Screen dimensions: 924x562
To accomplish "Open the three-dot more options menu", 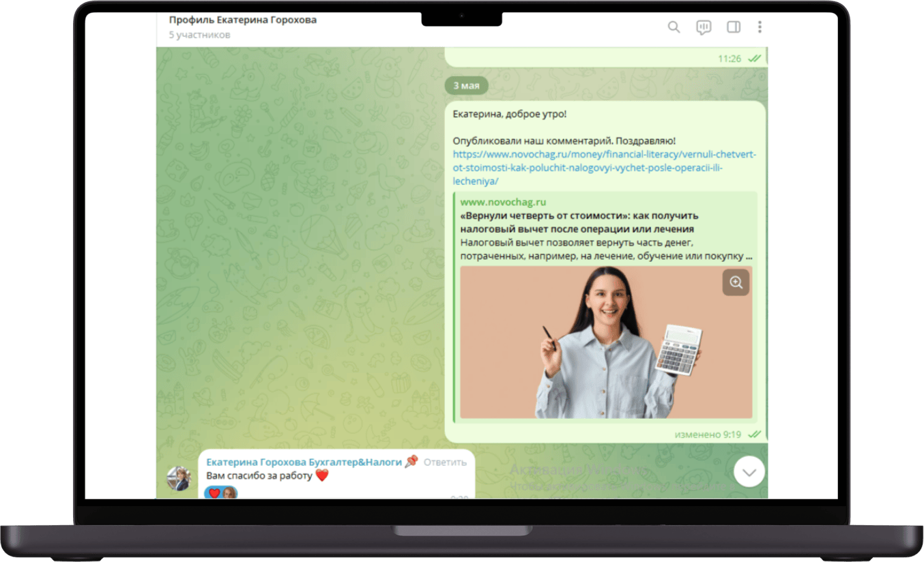I will [x=760, y=27].
